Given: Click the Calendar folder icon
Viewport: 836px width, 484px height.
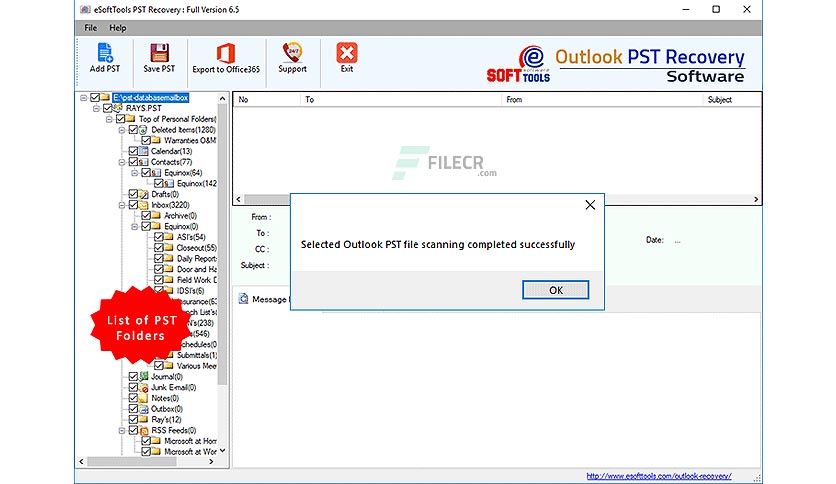Looking at the screenshot, I should [x=143, y=151].
